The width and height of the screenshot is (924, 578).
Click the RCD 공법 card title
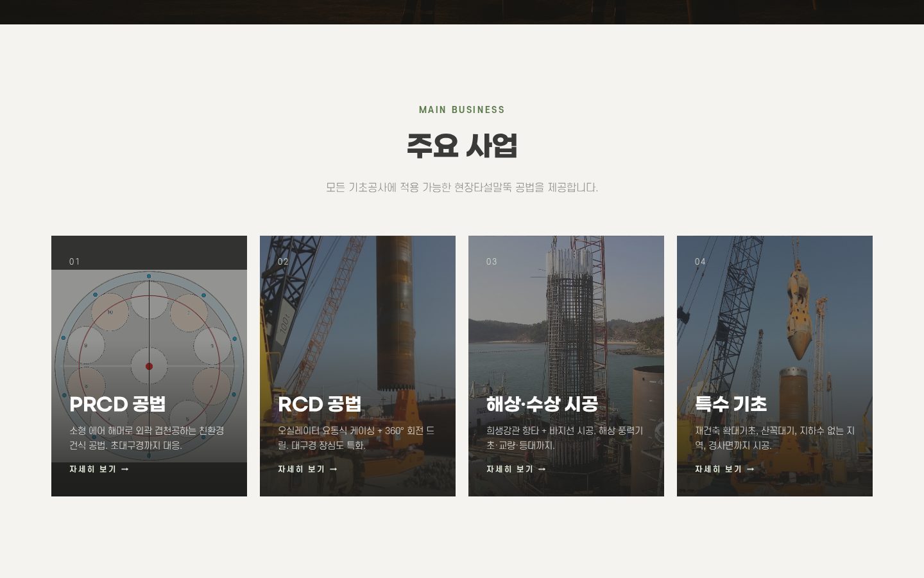point(320,404)
